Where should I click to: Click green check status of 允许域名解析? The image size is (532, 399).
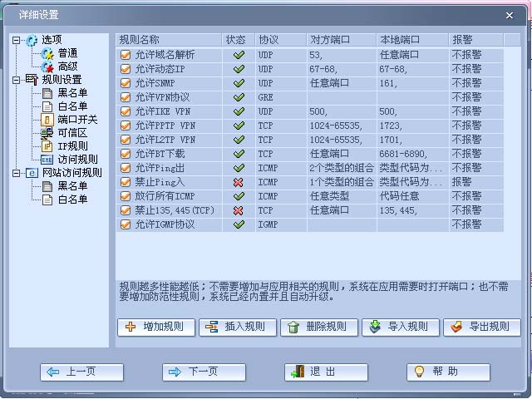(x=239, y=55)
